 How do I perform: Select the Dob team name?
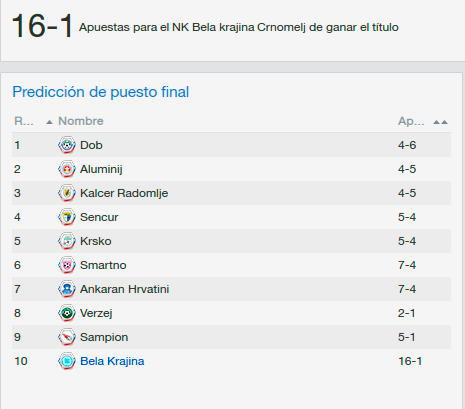click(x=91, y=145)
